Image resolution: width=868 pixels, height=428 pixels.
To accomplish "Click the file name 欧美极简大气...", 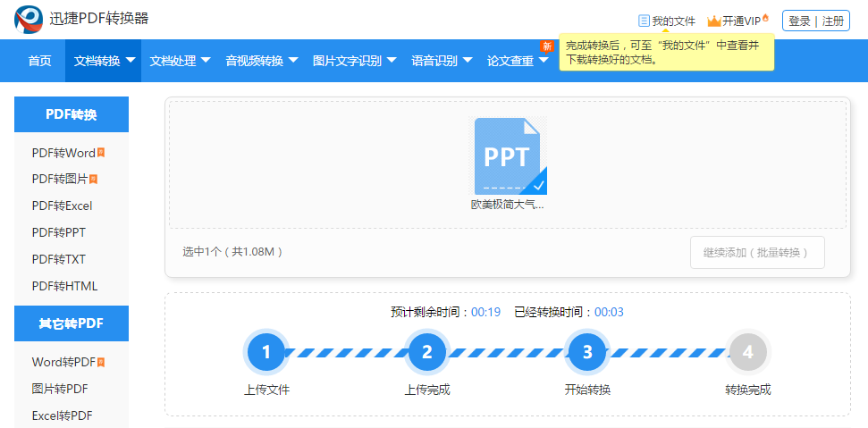I will [x=508, y=206].
